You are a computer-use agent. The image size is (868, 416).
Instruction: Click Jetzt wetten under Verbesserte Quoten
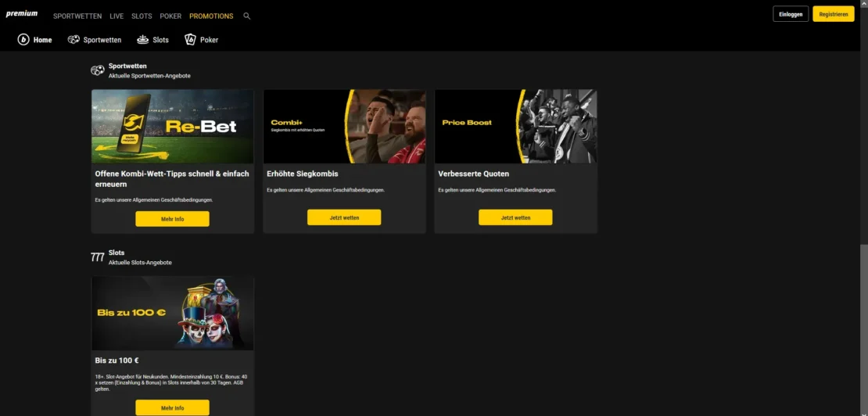pos(515,217)
